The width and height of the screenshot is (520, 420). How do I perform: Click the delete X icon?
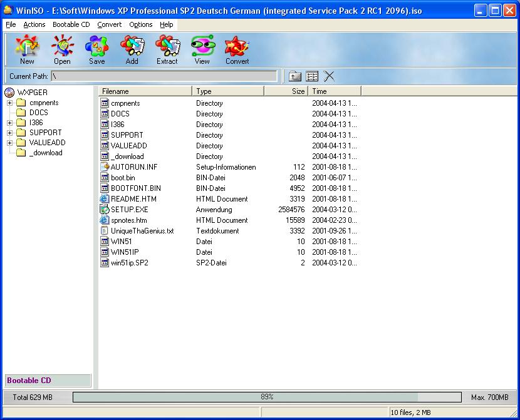[x=329, y=76]
